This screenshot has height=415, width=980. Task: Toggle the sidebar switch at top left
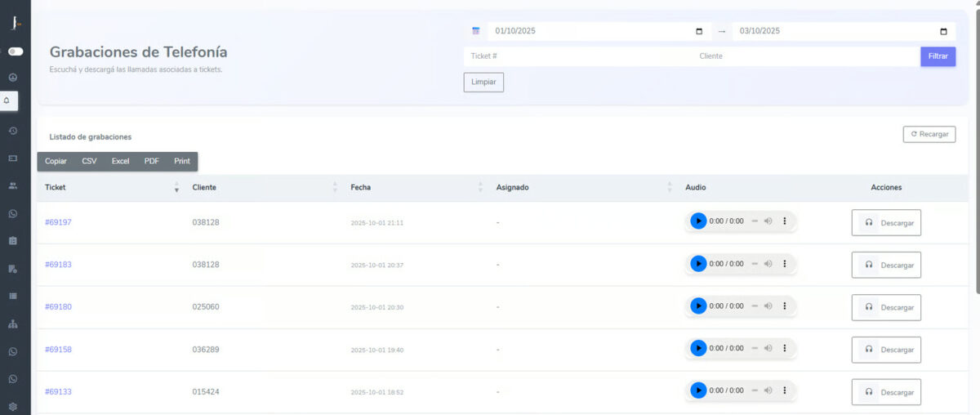pyautogui.click(x=16, y=51)
